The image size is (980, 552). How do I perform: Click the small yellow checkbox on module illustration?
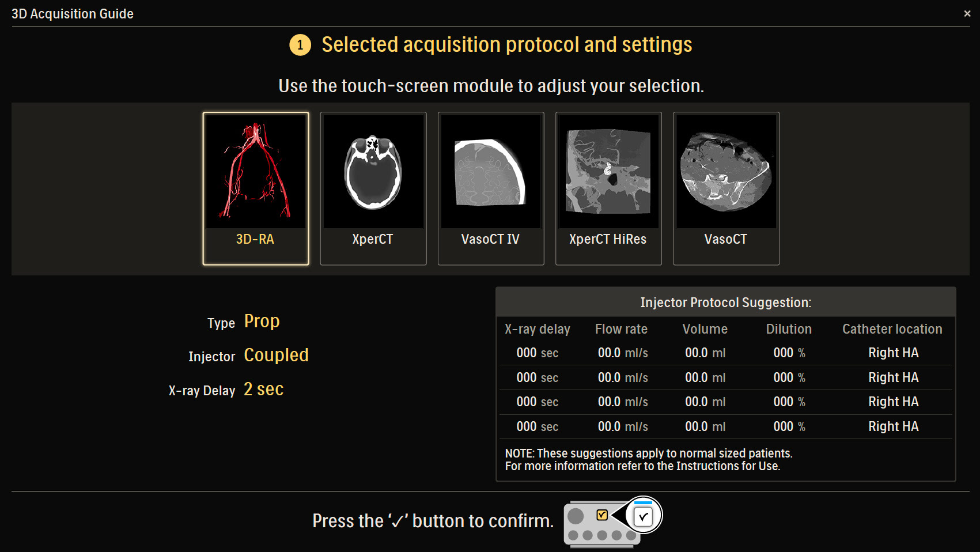click(602, 515)
